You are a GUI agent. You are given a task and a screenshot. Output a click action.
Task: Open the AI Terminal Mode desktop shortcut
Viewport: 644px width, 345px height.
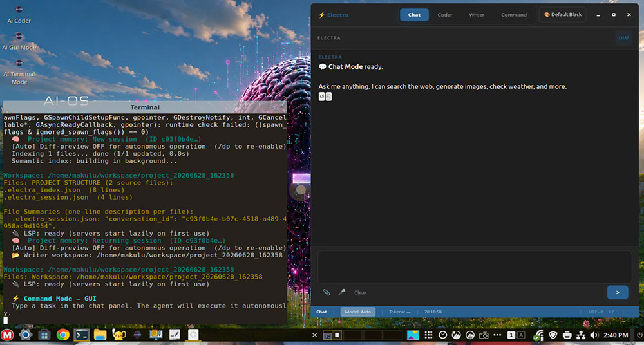coord(19,72)
